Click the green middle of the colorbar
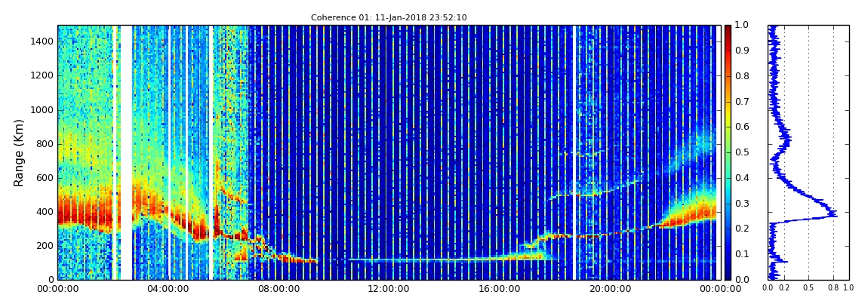868x307 pixels. coord(728,152)
